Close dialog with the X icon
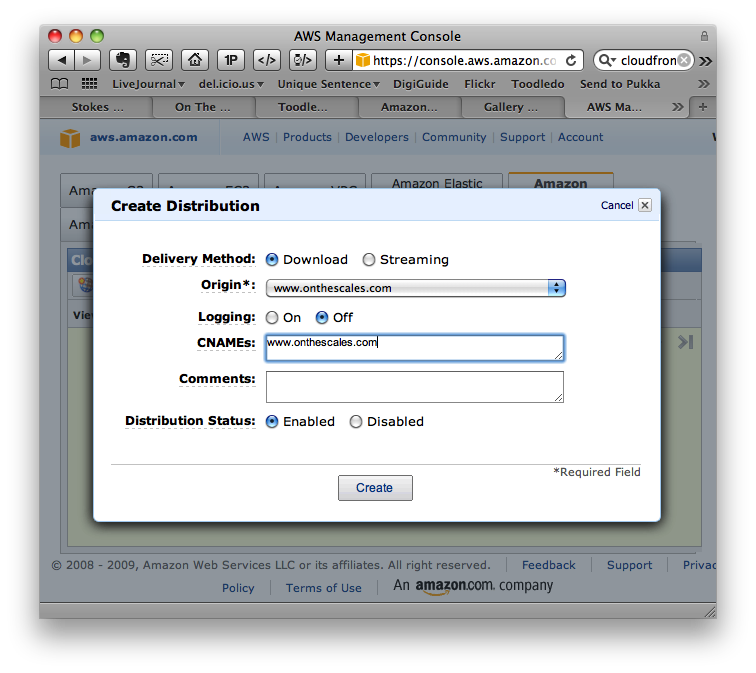 645,205
